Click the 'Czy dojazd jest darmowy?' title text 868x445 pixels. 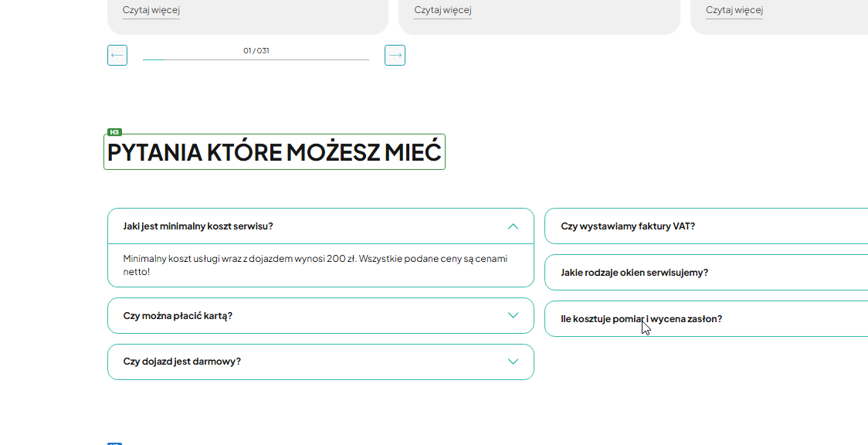point(182,362)
